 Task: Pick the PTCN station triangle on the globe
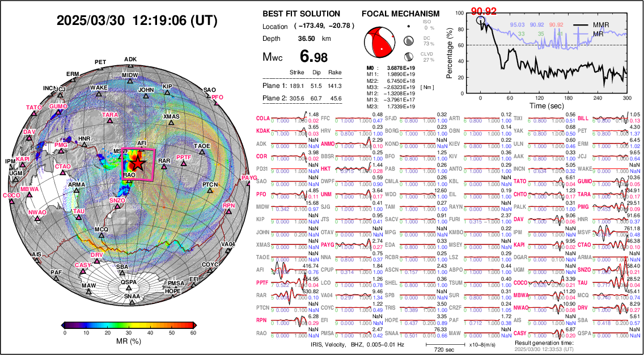coord(210,190)
